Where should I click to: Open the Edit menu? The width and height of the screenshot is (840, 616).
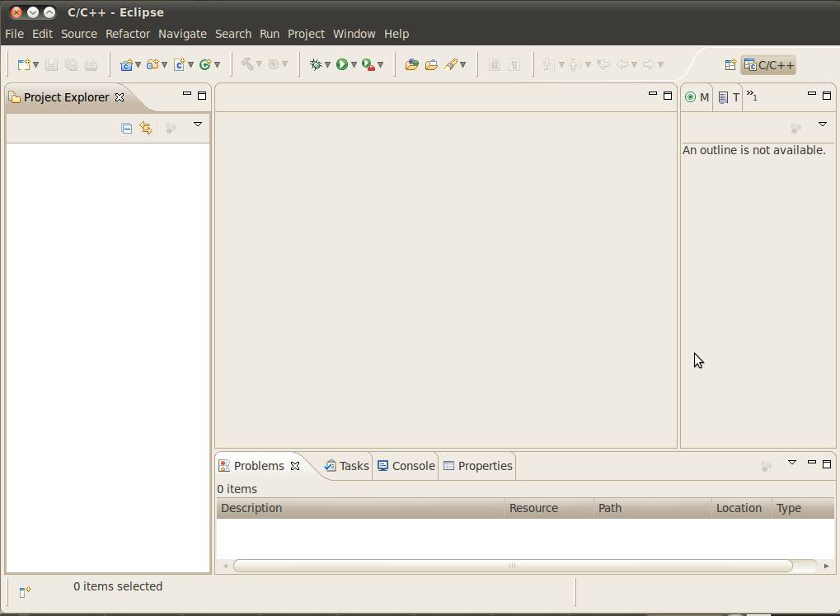(42, 34)
